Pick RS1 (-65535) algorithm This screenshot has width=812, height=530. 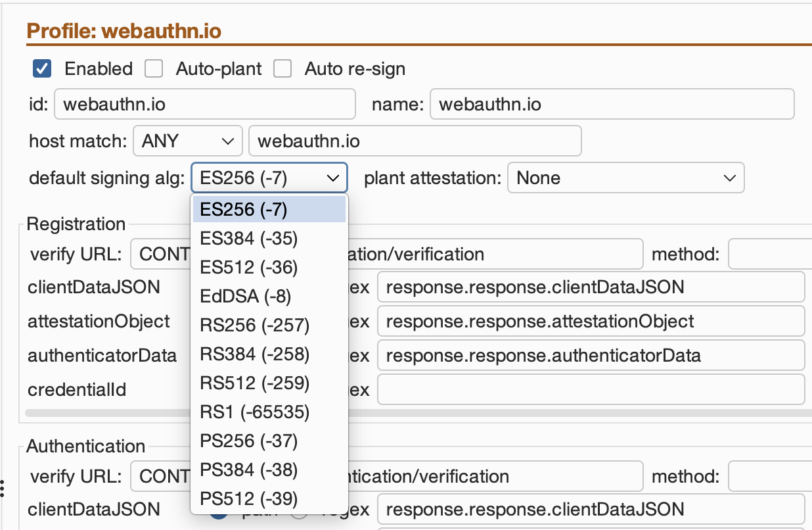pos(269,412)
